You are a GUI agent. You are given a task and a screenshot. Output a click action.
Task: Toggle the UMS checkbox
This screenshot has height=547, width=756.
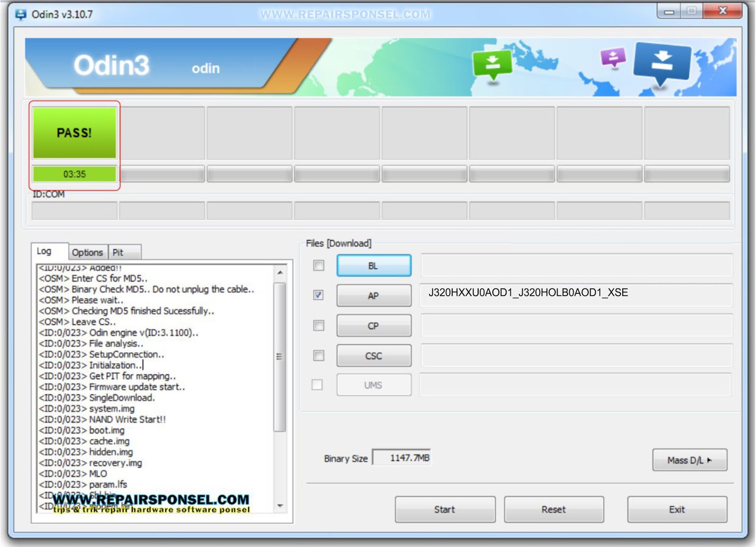[317, 385]
